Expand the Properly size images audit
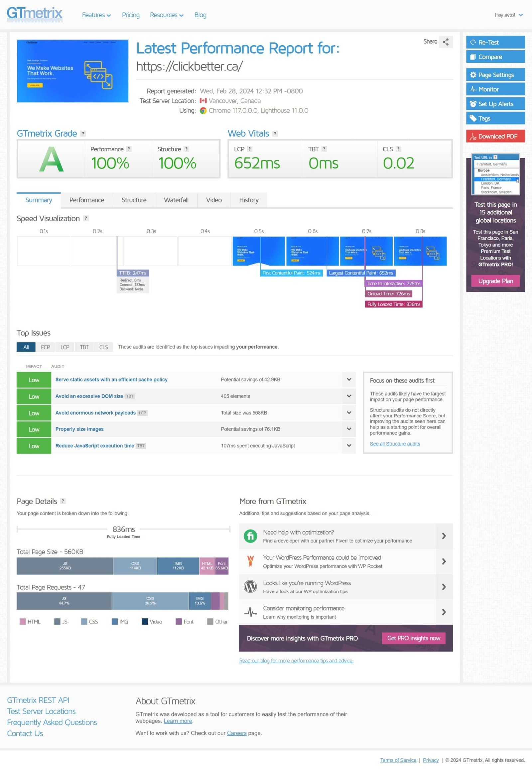 [x=349, y=429]
